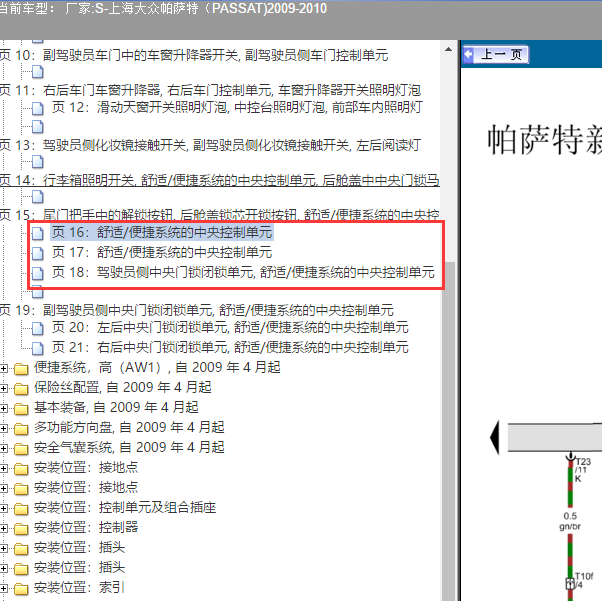Click the tree panel vertical scrollbar thumb
The image size is (602, 601).
(448, 430)
